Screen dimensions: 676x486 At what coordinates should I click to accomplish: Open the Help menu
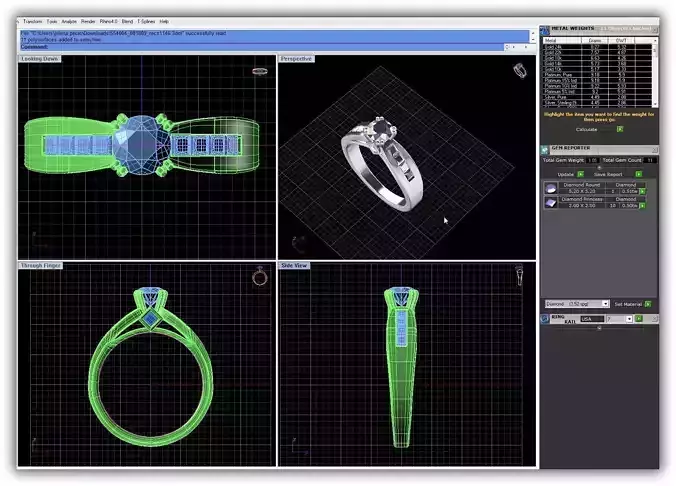tap(164, 21)
